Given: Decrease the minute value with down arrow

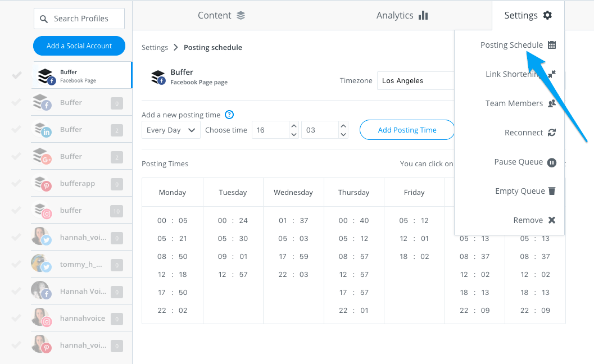Looking at the screenshot, I should (x=343, y=134).
